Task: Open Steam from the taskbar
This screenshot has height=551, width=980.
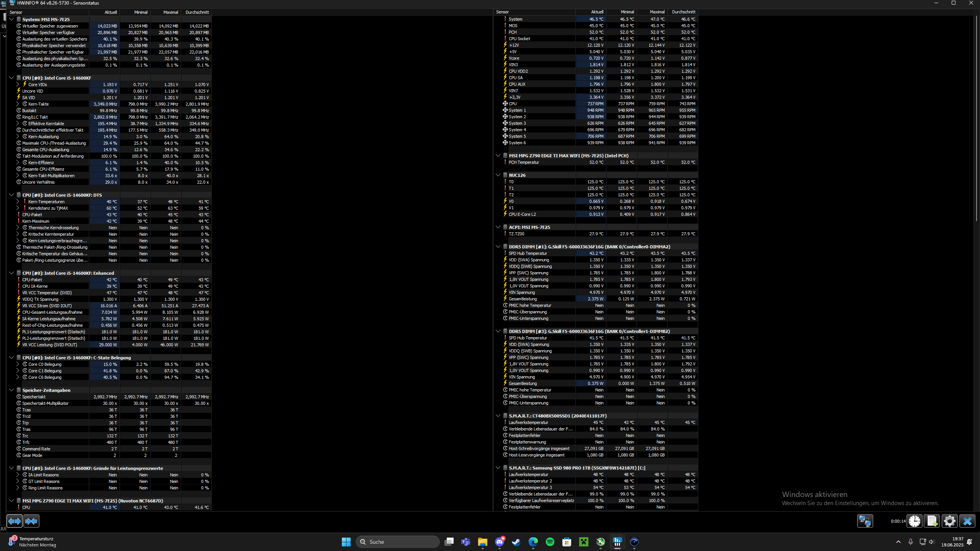Action: coord(516,542)
